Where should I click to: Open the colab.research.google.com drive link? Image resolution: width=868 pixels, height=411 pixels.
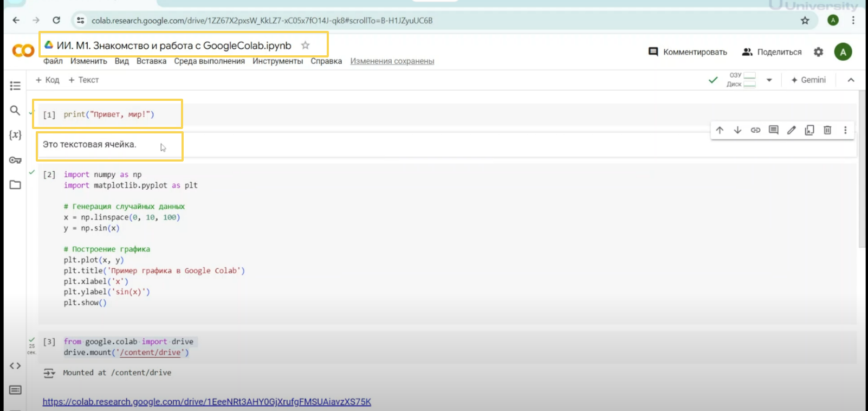click(x=206, y=402)
